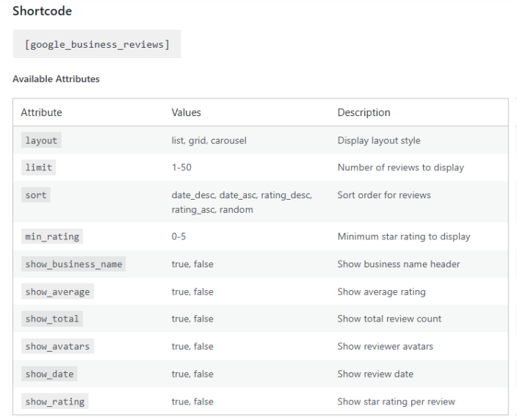517x420 pixels.
Task: Click the show_average attribute code tag
Action: 57,292
